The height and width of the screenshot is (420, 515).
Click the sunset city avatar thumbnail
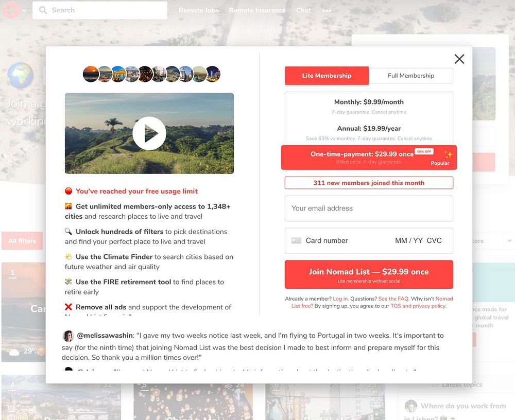coord(91,74)
